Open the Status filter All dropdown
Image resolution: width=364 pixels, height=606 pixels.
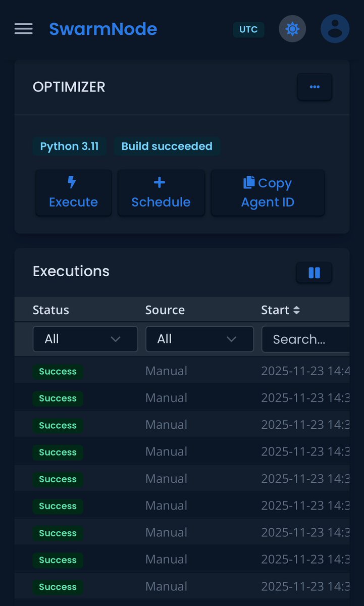point(85,339)
